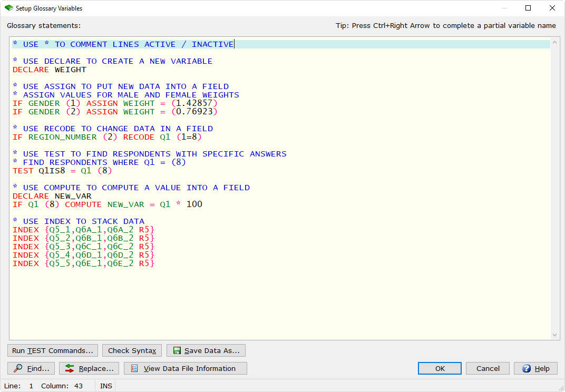
Task: Click the Line 1 status bar entry
Action: (19, 386)
